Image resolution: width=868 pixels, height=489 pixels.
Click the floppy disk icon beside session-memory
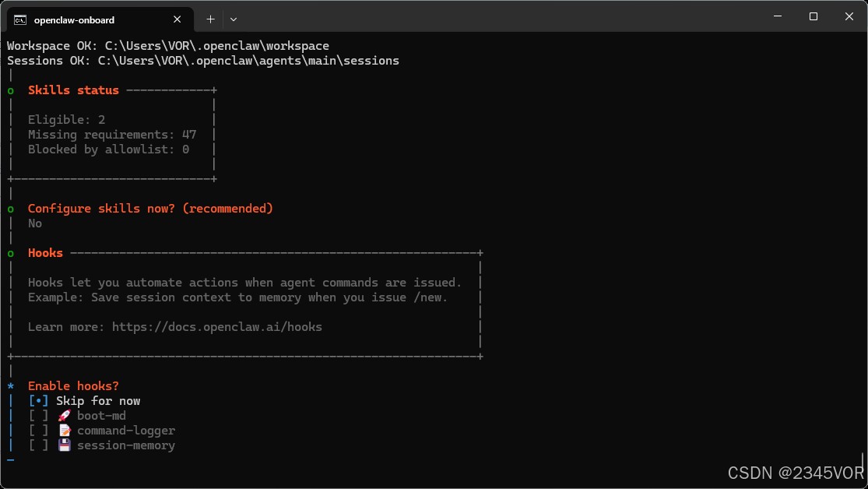pyautogui.click(x=65, y=445)
